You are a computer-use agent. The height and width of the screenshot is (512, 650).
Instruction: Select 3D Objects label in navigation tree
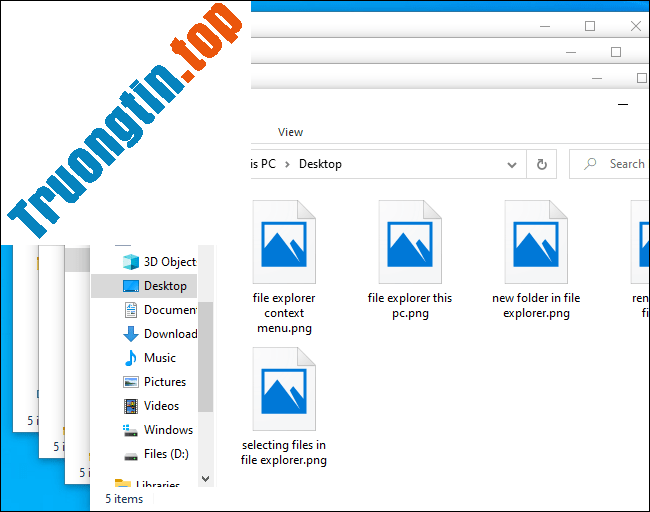click(170, 262)
